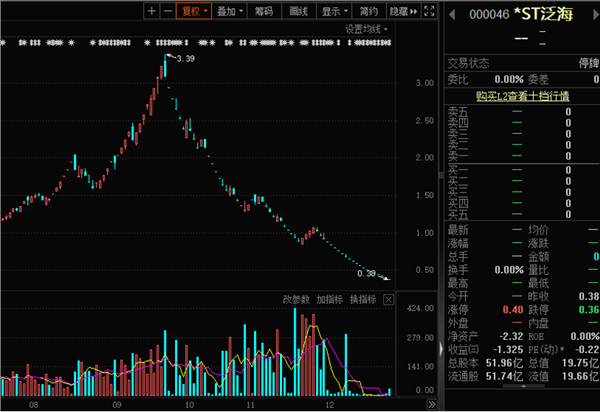Close the volume indicator panel
Screen dimensions: 600x412
388,299
